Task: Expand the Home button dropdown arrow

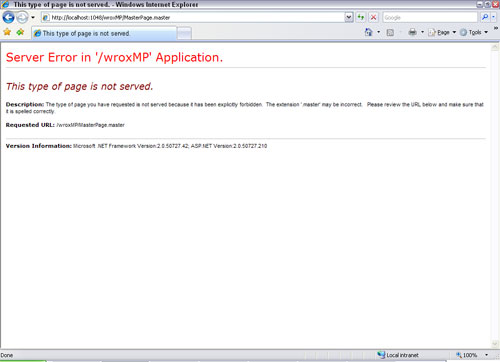Action: 378,32
